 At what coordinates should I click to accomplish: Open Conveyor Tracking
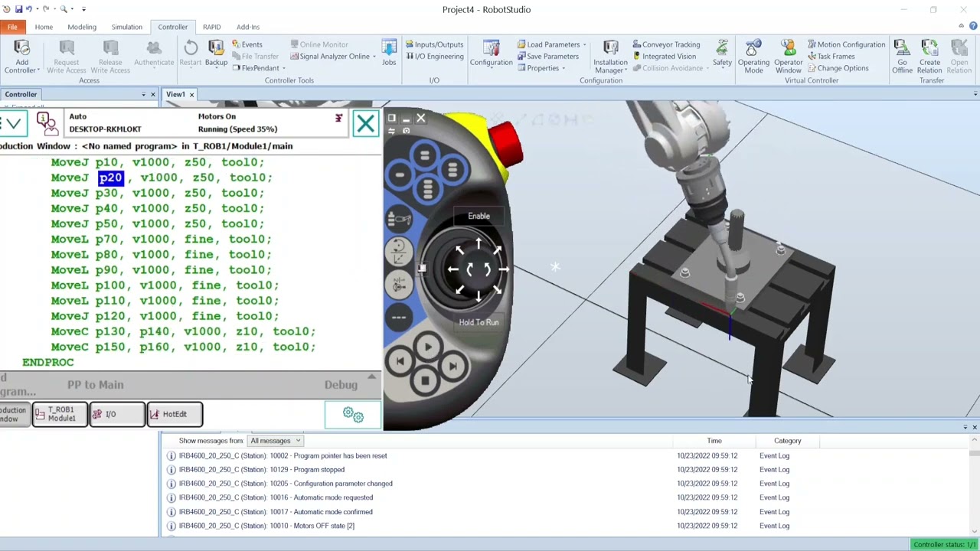[666, 44]
